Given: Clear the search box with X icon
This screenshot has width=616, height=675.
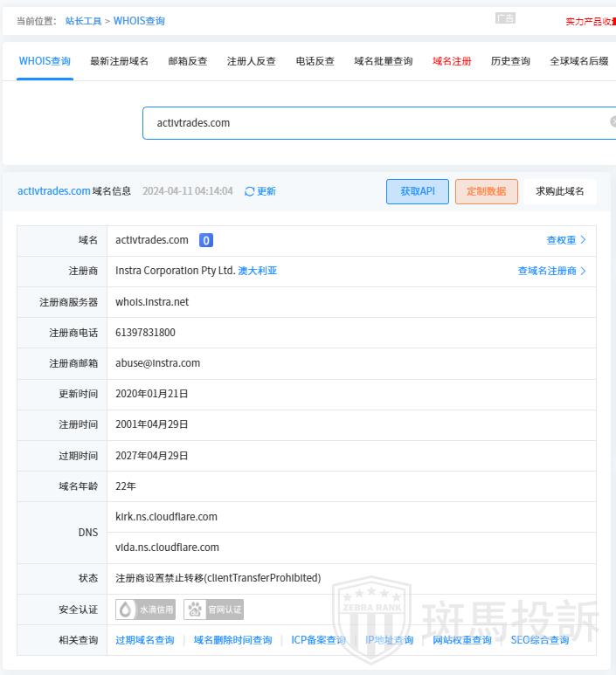Looking at the screenshot, I should coord(613,122).
